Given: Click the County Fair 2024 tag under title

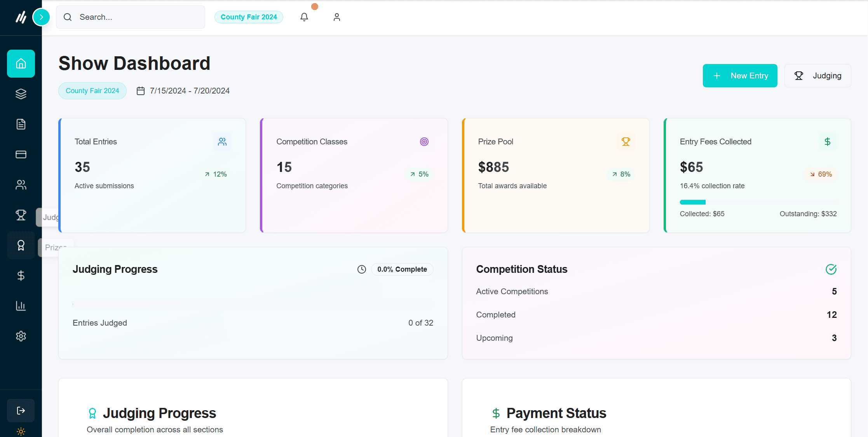Looking at the screenshot, I should pos(92,91).
